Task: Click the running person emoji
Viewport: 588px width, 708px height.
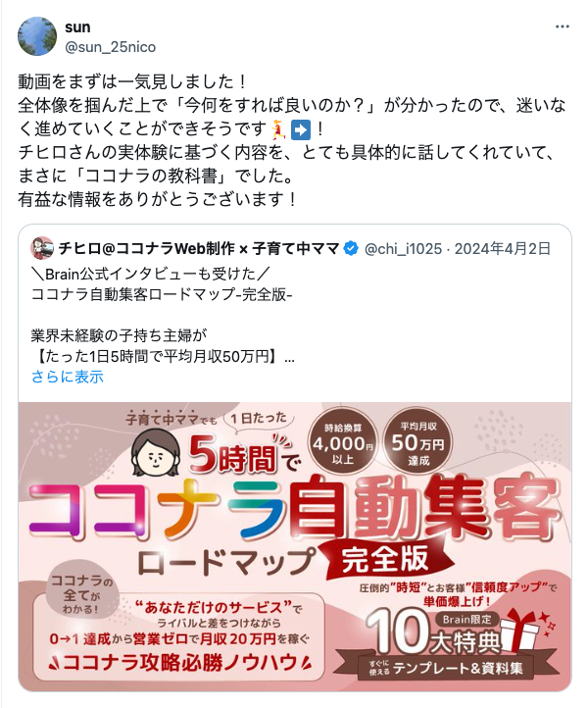Action: click(278, 129)
